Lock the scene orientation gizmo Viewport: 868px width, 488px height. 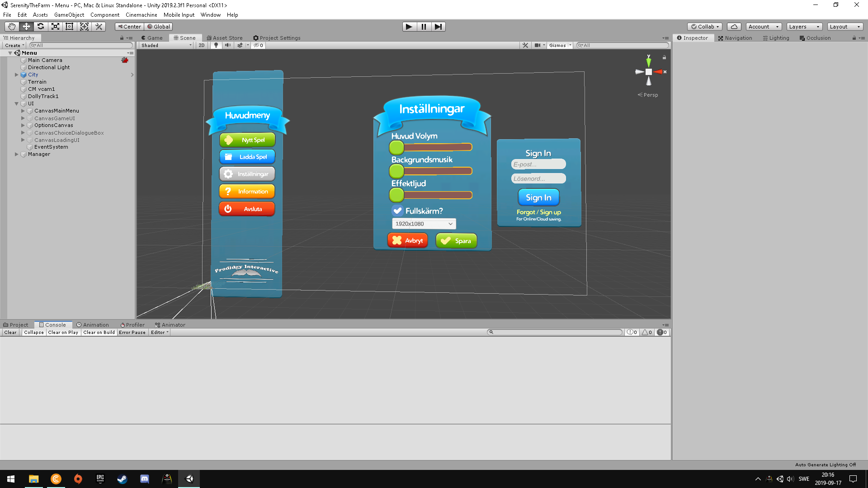(x=664, y=57)
